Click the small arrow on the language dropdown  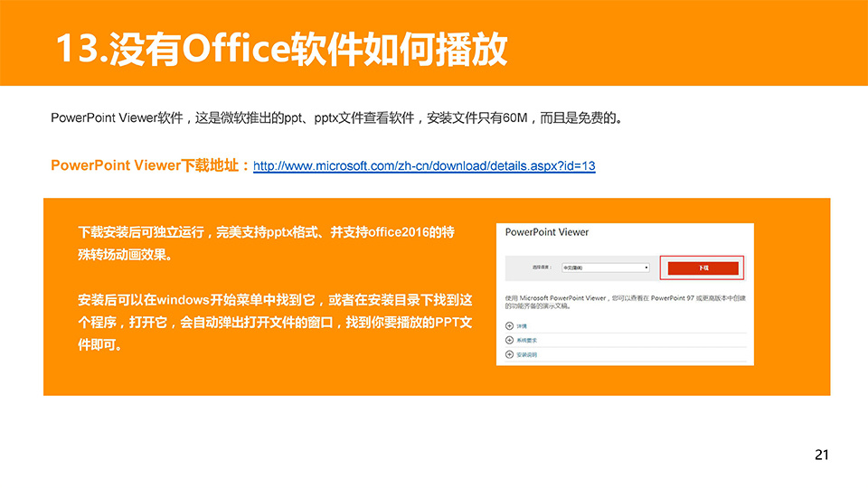646,267
